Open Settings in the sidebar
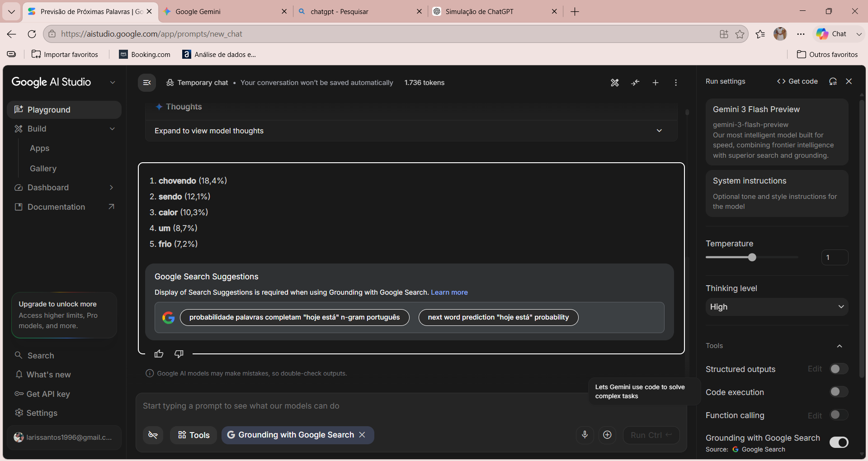 click(x=64, y=413)
